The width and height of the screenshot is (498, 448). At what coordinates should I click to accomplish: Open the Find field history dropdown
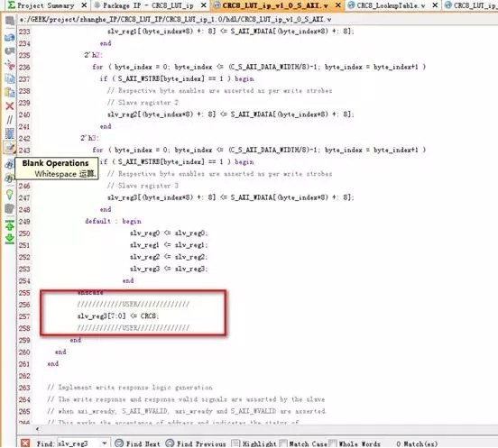(105, 443)
